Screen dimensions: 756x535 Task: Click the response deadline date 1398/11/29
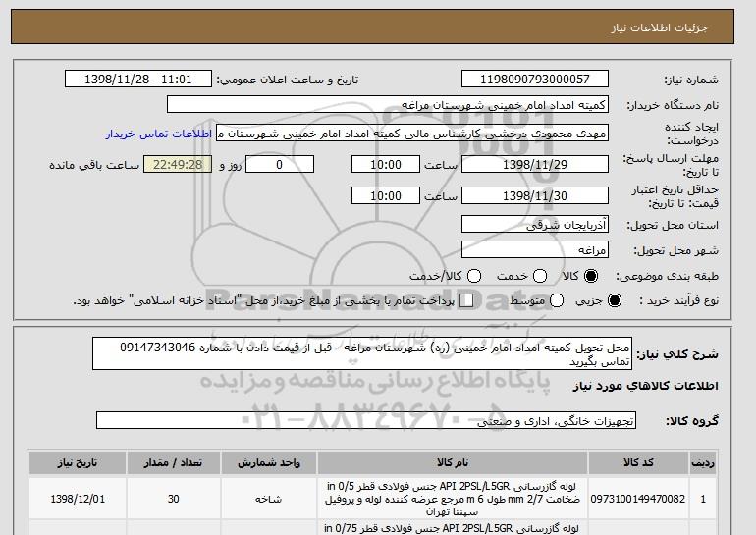point(535,164)
